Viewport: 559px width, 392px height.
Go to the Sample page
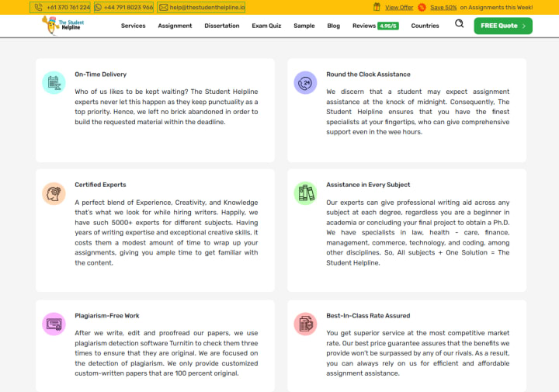(304, 26)
